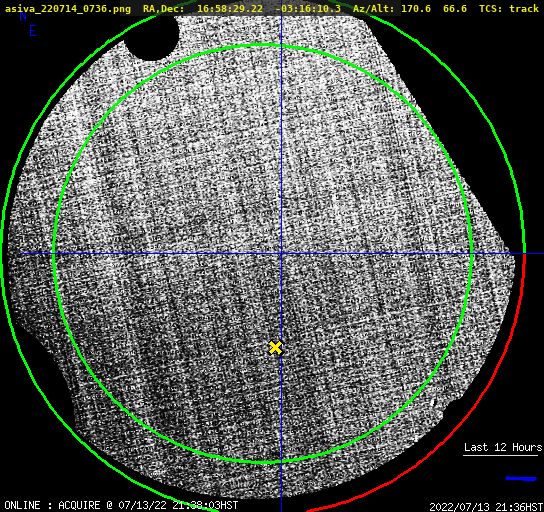The height and width of the screenshot is (512, 544).
Task: Click the blue E east compass label
Action: tap(33, 31)
